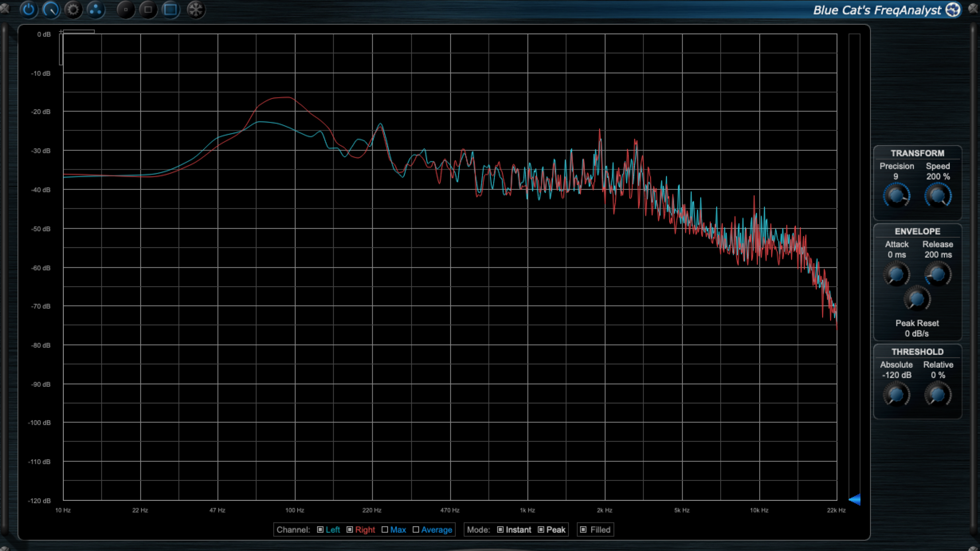The height and width of the screenshot is (551, 980).
Task: Click the Peak Reset knob
Action: pyautogui.click(x=917, y=299)
